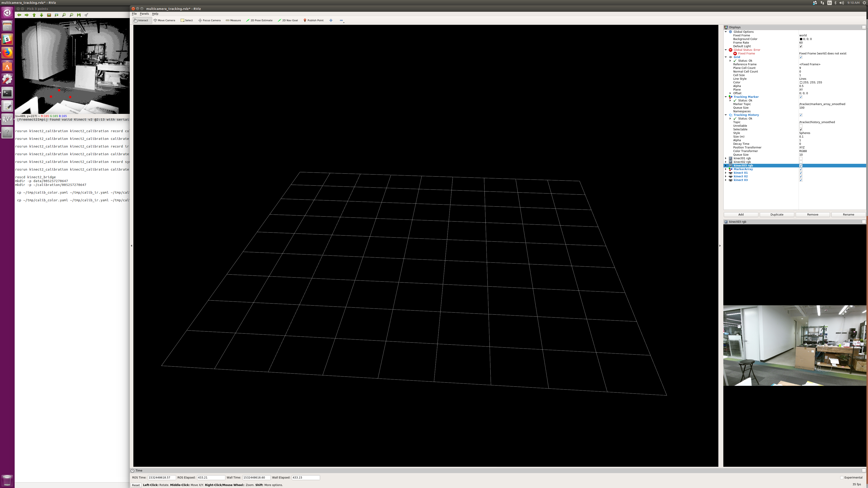Click Reset in the Time panel
868x488 pixels.
(x=136, y=485)
